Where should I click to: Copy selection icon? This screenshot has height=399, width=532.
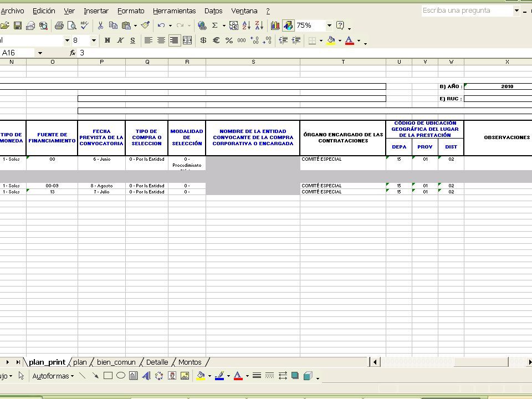[x=113, y=25]
